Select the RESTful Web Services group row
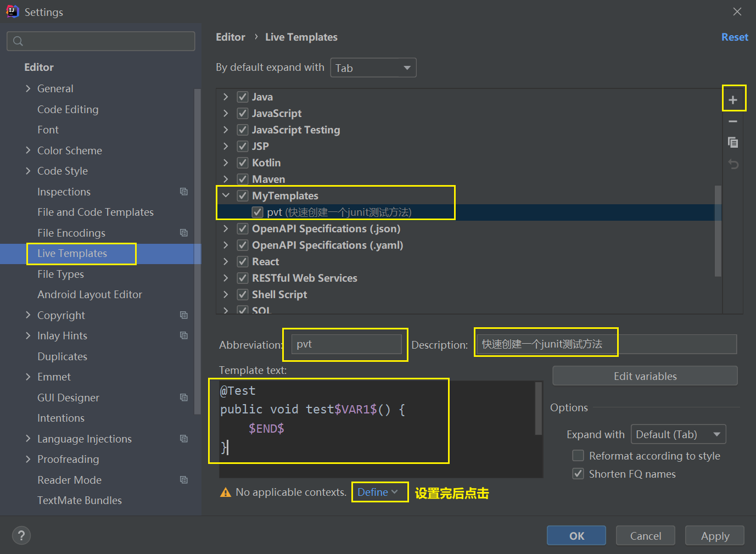The image size is (756, 554). point(469,278)
